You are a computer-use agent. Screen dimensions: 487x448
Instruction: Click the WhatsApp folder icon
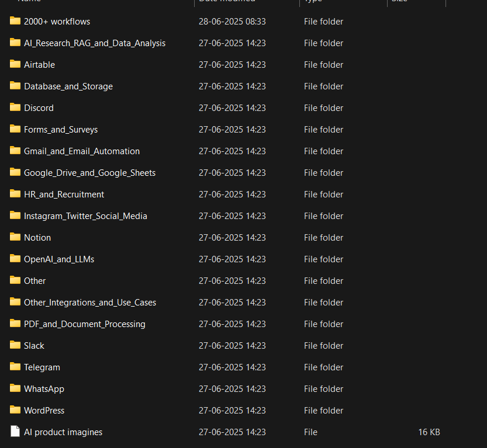coord(15,388)
